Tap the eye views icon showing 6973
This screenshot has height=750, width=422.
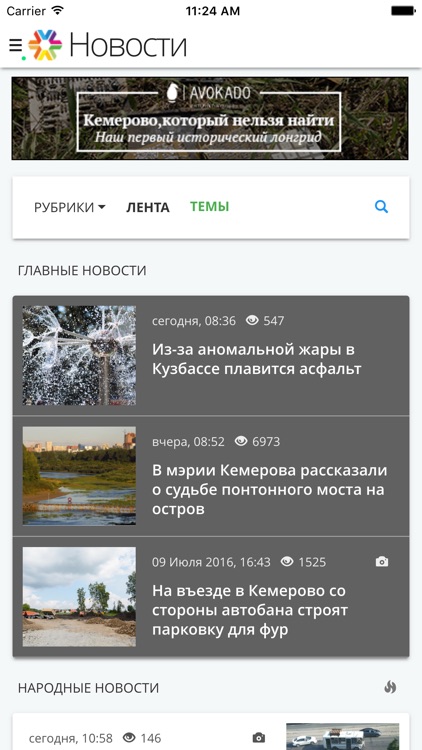[x=241, y=441]
